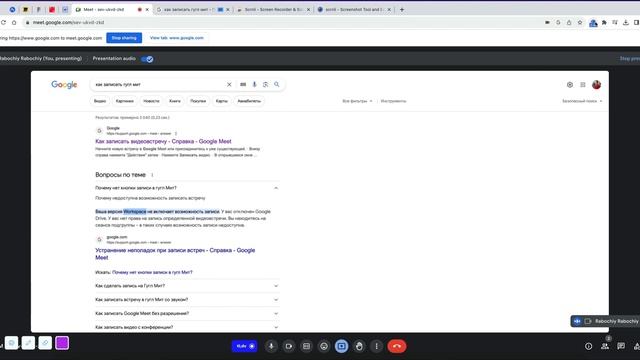This screenshot has width=640, height=360.
Task: Expand Как записать Google Meet без разрешения
Action: click(187, 314)
